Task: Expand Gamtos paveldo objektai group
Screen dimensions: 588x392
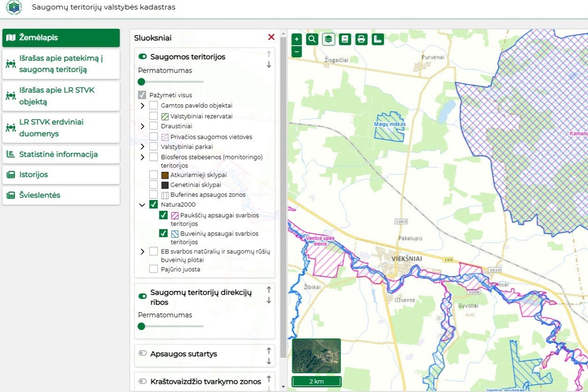Action: 142,105
